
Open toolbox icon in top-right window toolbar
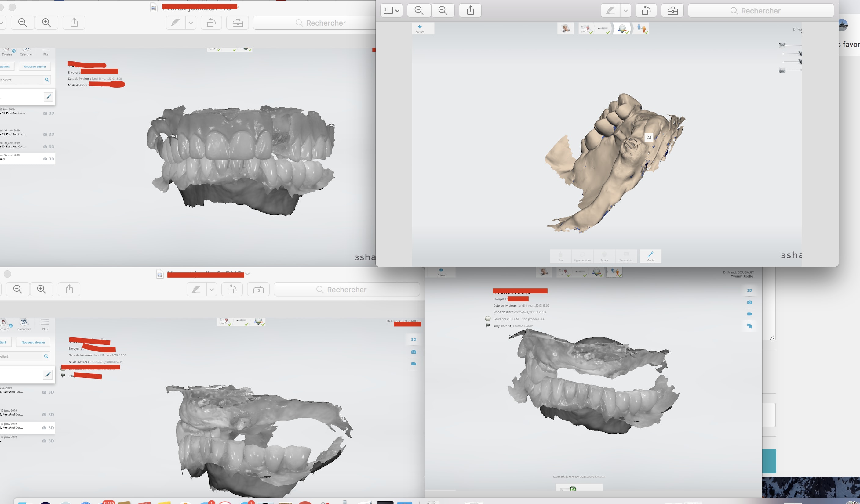(x=672, y=11)
